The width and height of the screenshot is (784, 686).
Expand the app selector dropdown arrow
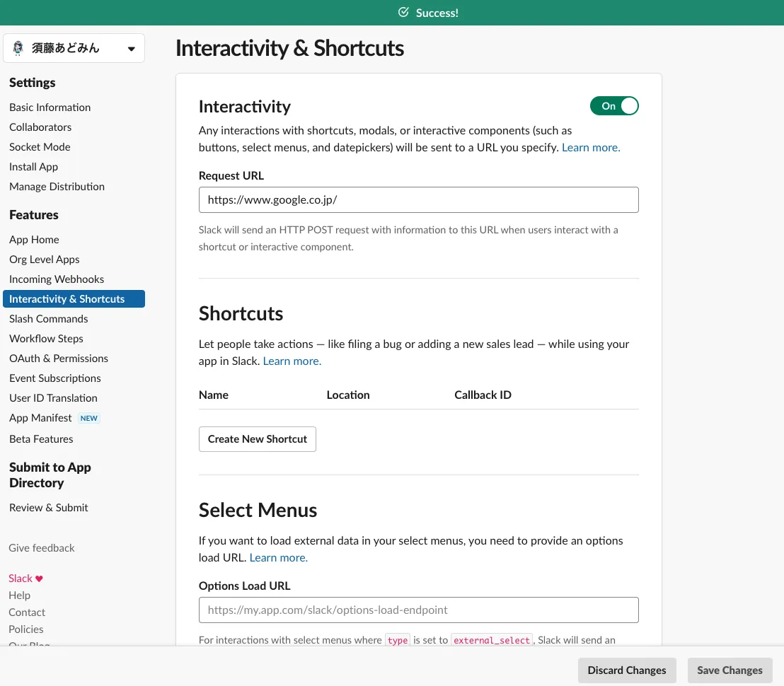coord(131,49)
